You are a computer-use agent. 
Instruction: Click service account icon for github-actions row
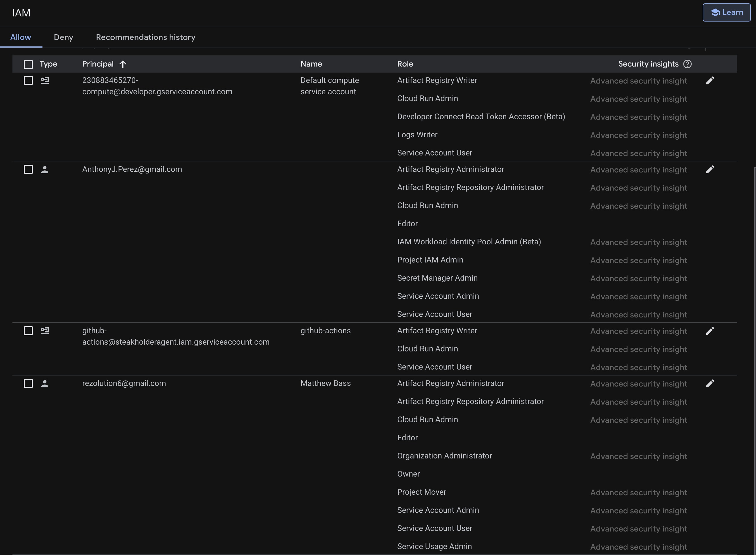[x=45, y=331]
